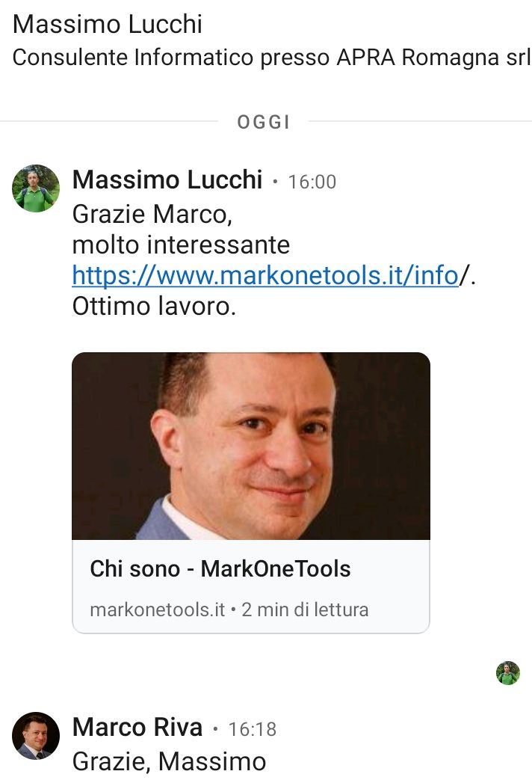Image resolution: width=532 pixels, height=783 pixels.
Task: Click the 16:18 message timestamp
Action: pos(252,729)
